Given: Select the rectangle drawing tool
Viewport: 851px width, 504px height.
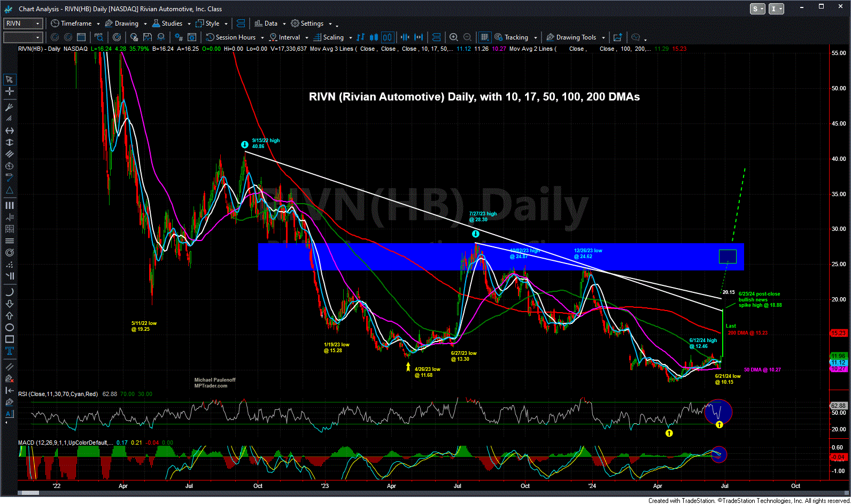Looking at the screenshot, I should pyautogui.click(x=9, y=339).
